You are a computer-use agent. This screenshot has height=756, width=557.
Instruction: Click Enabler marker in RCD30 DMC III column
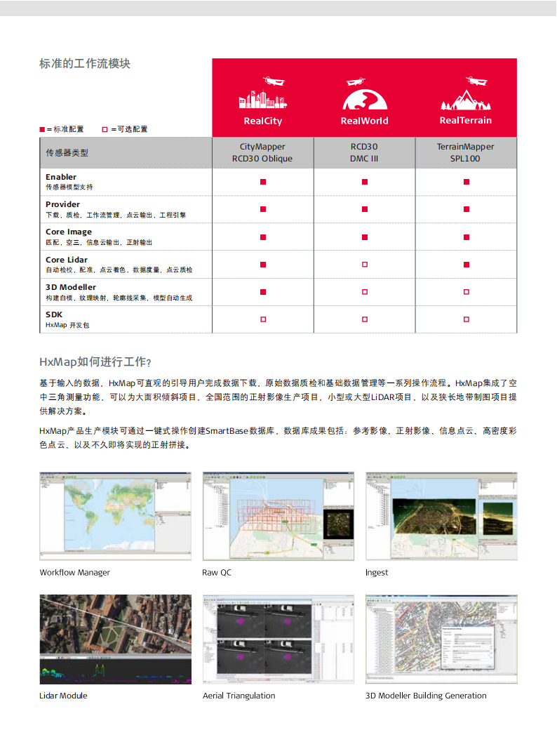(x=365, y=182)
